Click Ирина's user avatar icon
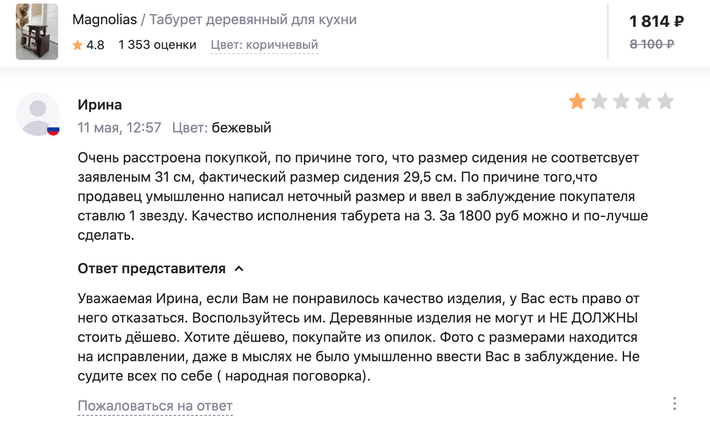710x440 pixels. tap(38, 114)
